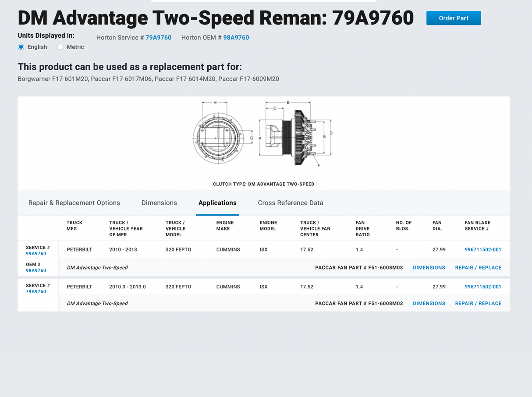Viewport: 532px width, 397px height.
Task: Click DIMENSIONS link for service 79A9760 row
Action: (x=429, y=304)
